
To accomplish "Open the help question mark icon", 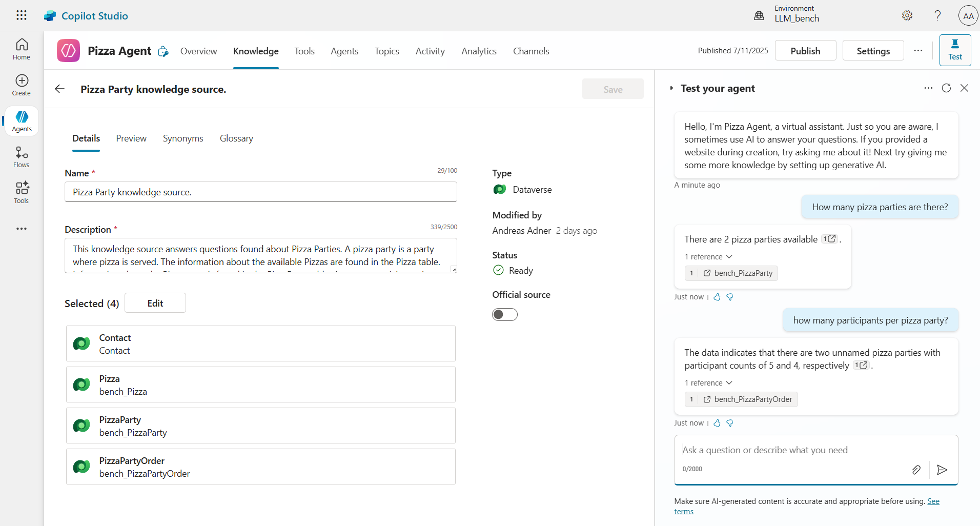I will pos(937,15).
